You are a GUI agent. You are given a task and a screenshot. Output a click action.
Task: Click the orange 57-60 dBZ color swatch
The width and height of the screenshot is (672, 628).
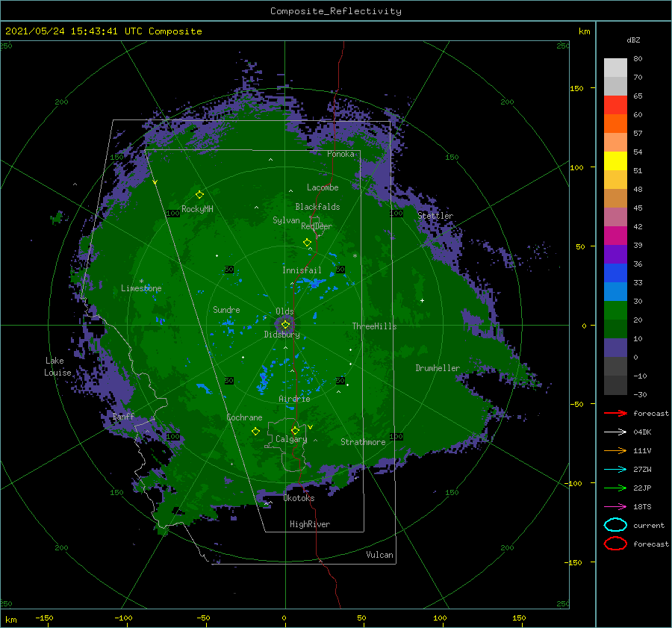pos(615,124)
